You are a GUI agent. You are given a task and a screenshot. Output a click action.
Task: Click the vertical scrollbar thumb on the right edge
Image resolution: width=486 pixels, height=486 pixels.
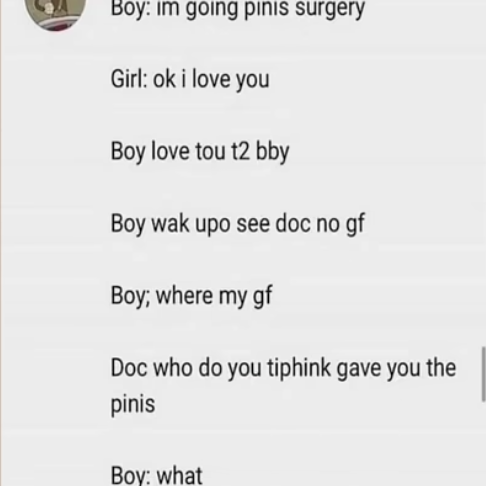click(483, 374)
